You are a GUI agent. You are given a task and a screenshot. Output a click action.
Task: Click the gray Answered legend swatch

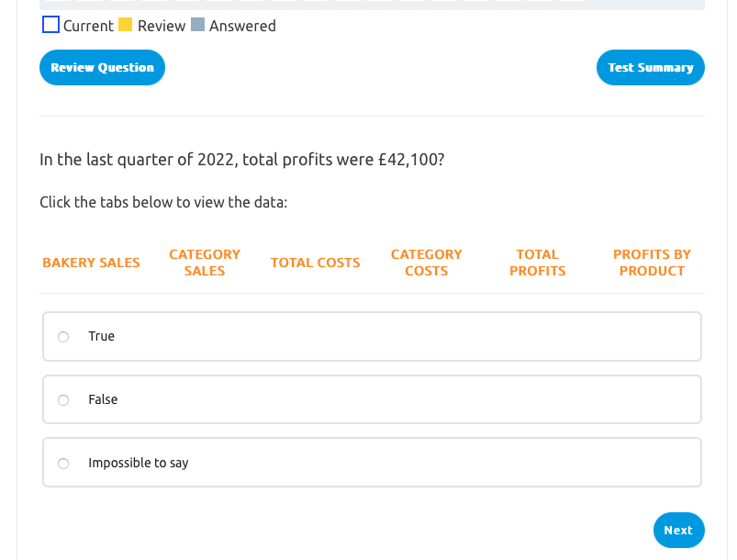pyautogui.click(x=197, y=25)
